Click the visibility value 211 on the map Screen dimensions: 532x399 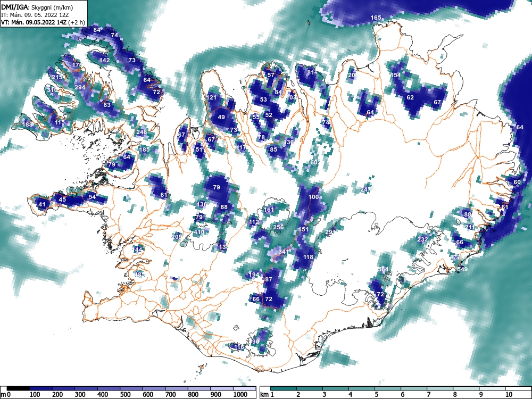coord(470,227)
